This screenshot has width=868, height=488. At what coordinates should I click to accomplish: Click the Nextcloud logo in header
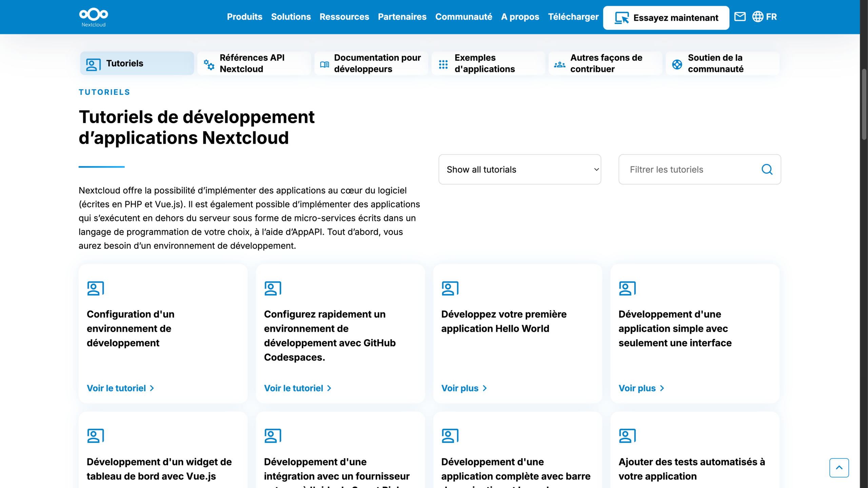(x=94, y=17)
